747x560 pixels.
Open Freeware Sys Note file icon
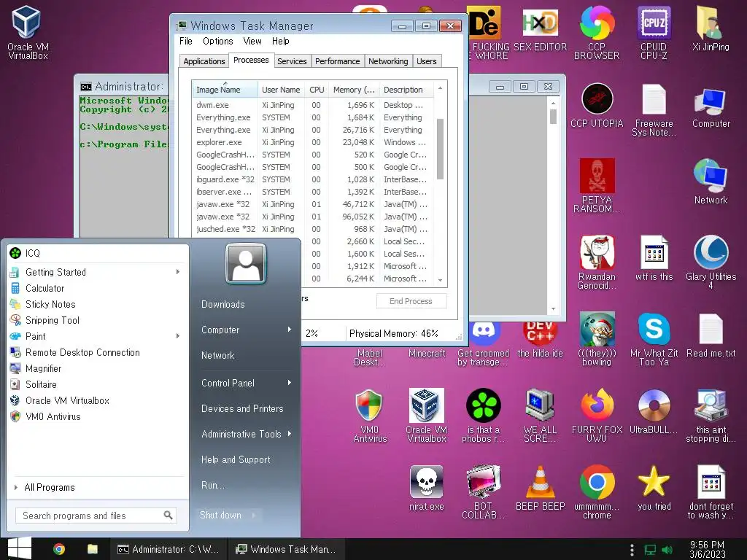(x=654, y=109)
